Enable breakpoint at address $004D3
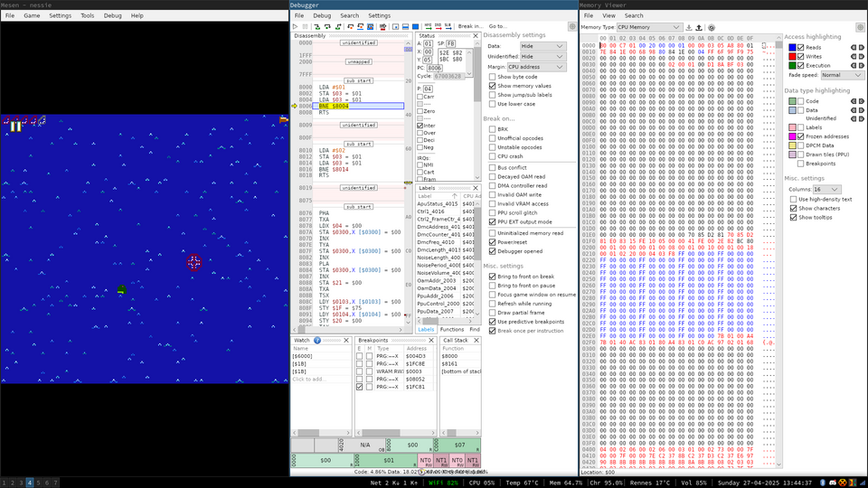The image size is (868, 488). coord(359,356)
